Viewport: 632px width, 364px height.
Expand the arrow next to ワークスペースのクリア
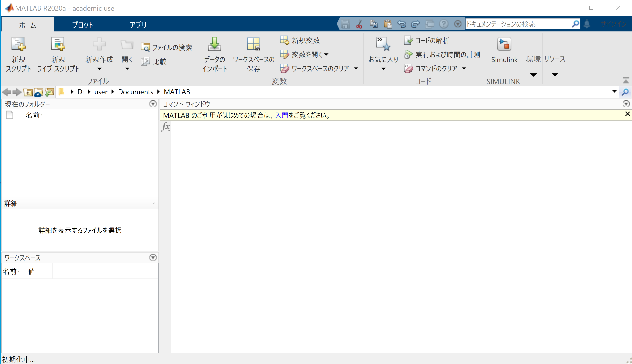[356, 68]
